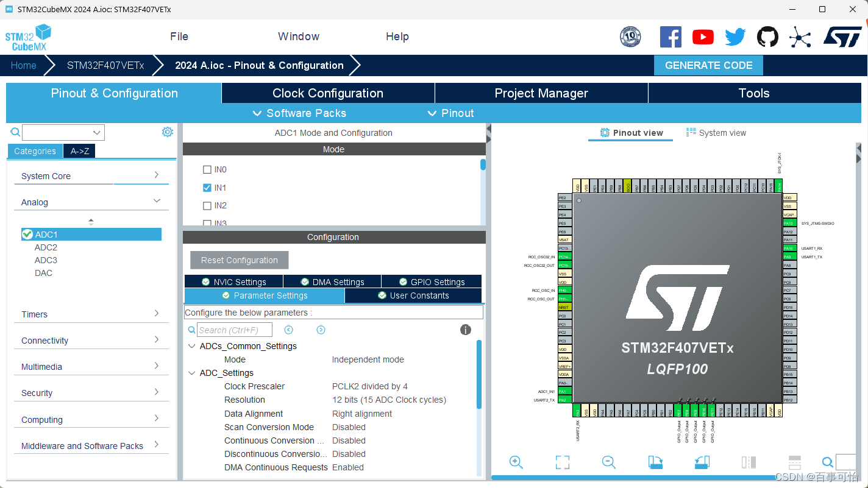Open the YouTube channel icon

click(x=703, y=37)
